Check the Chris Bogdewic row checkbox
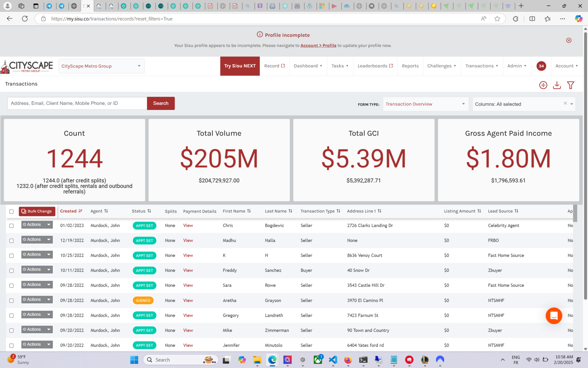588x368 pixels. click(12, 226)
